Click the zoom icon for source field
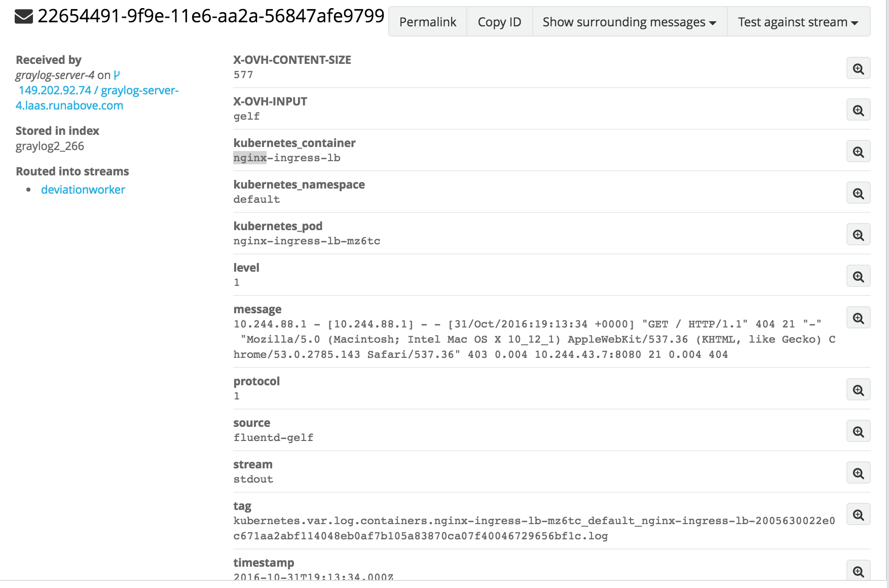Viewport: 889px width, 588px height. click(858, 431)
